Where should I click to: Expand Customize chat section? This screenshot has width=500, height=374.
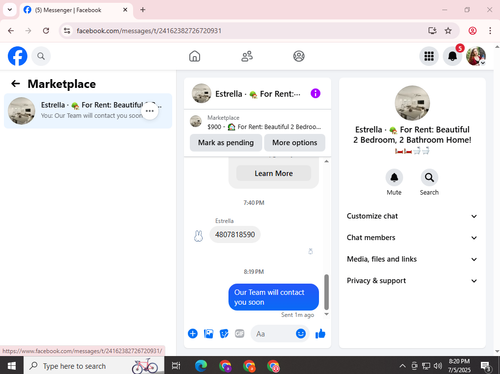[x=412, y=216]
